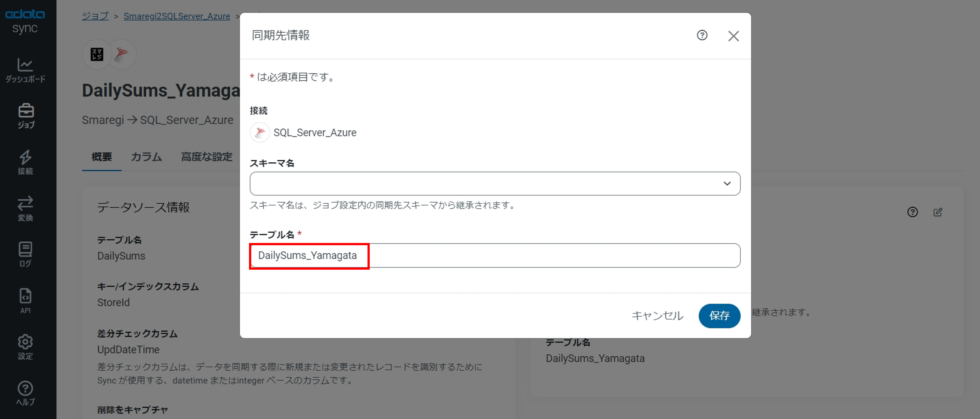980x419 pixels.
Task: Click the edit pencil icon on destination panel
Action: (938, 212)
